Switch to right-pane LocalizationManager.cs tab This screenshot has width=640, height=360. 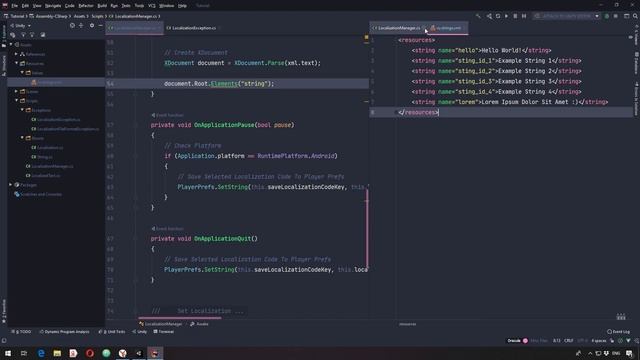[x=398, y=28]
